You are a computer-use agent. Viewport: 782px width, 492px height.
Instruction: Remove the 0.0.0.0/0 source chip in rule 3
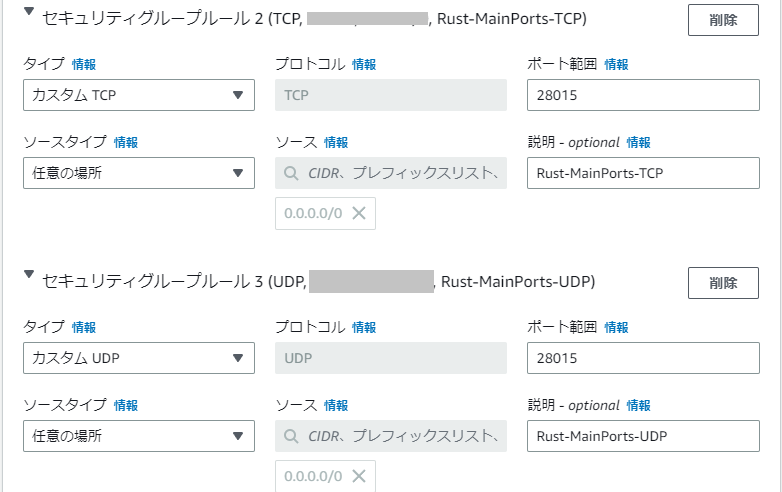point(359,476)
